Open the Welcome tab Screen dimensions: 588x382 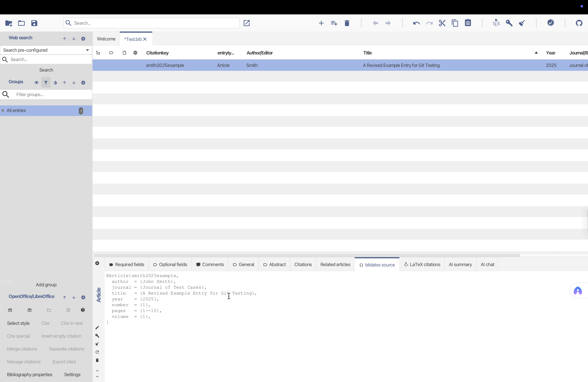[106, 39]
